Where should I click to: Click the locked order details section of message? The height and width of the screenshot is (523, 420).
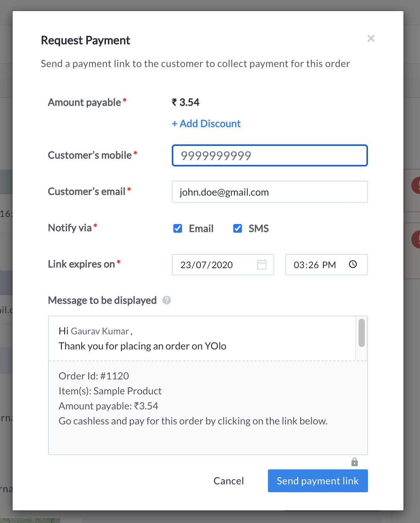pyautogui.click(x=208, y=408)
